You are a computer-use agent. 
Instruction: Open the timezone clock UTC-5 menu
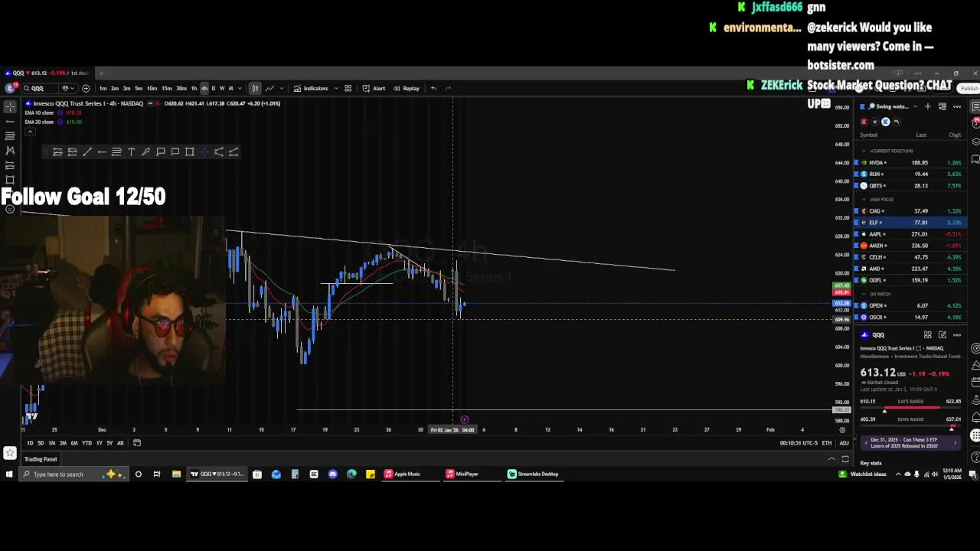pos(799,443)
